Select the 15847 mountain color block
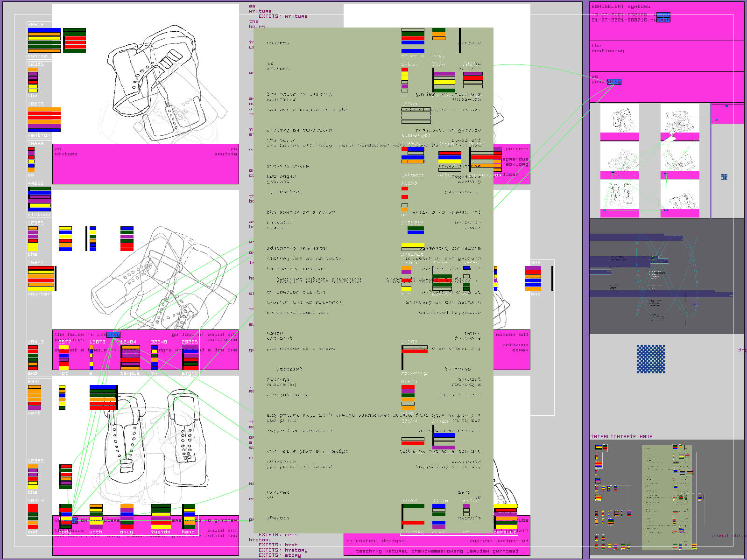Image resolution: width=747 pixels, height=560 pixels. (41, 278)
